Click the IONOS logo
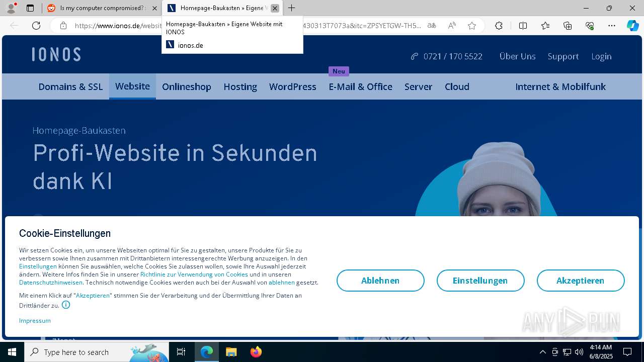This screenshot has height=362, width=644. pyautogui.click(x=56, y=54)
